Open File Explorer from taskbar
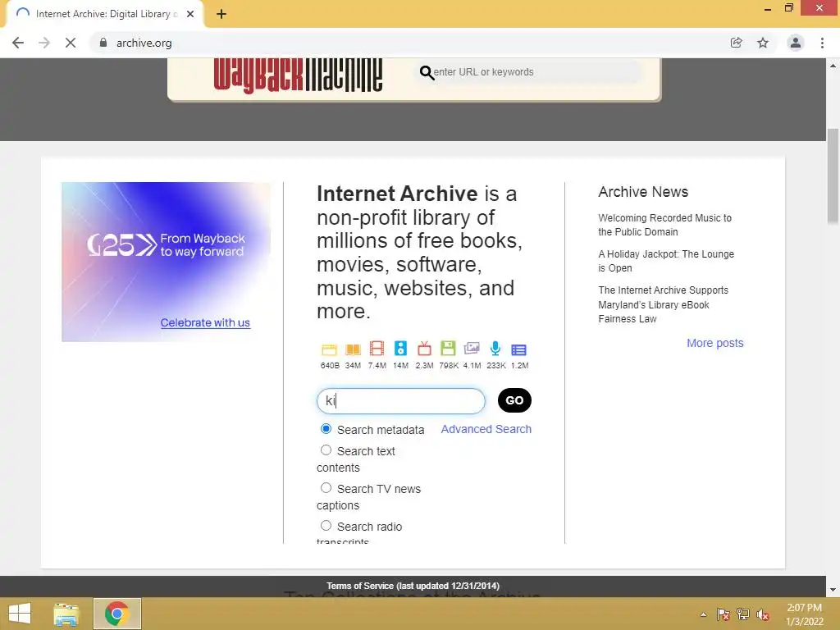Screen dimensions: 840x630 tap(66, 614)
